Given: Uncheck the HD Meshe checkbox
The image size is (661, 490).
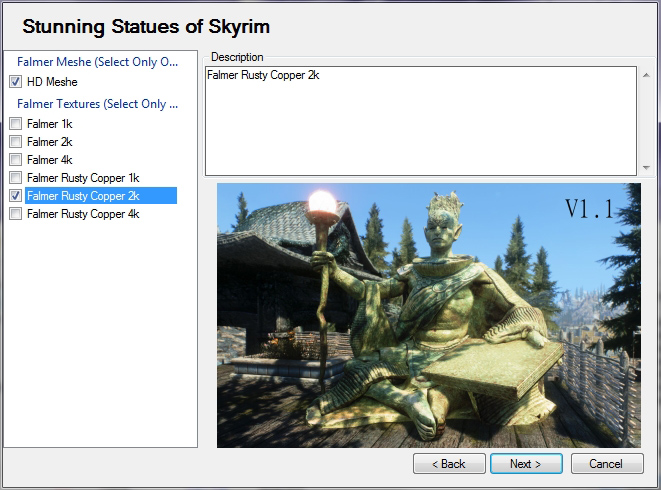Looking at the screenshot, I should pyautogui.click(x=16, y=81).
